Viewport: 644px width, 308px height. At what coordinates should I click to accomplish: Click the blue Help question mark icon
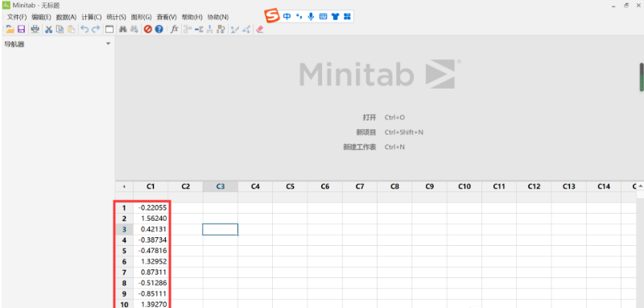point(159,29)
